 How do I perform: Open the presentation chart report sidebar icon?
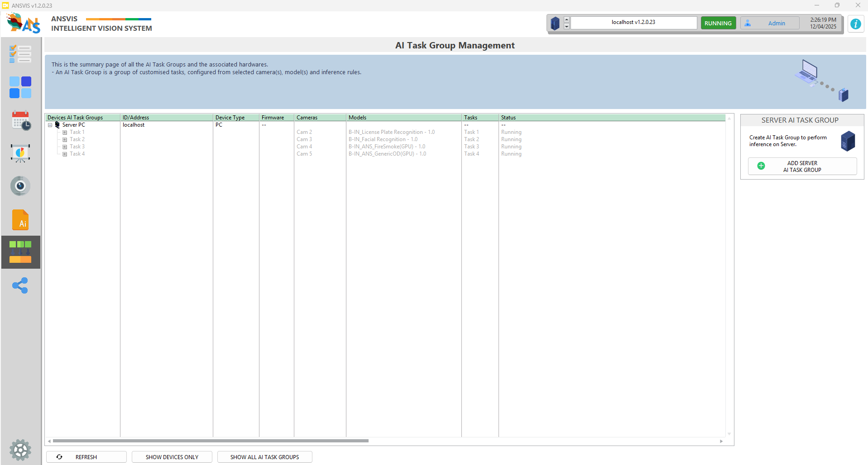tap(20, 153)
